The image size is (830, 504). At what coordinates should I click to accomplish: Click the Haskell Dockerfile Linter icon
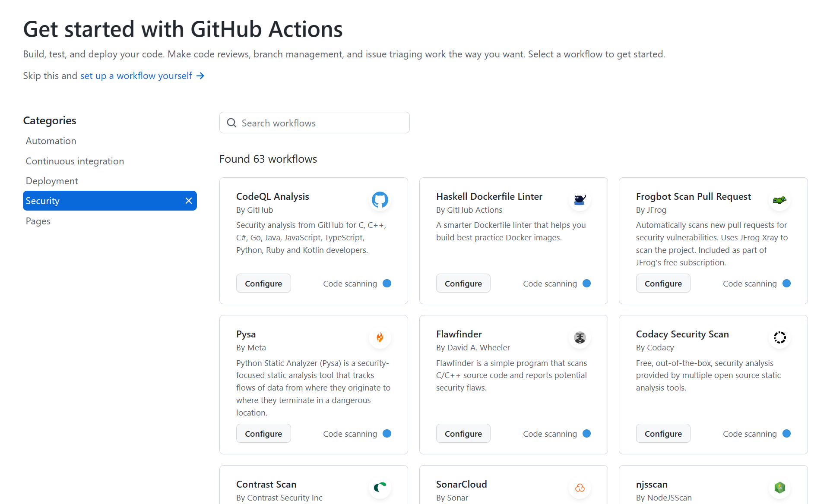pos(580,200)
